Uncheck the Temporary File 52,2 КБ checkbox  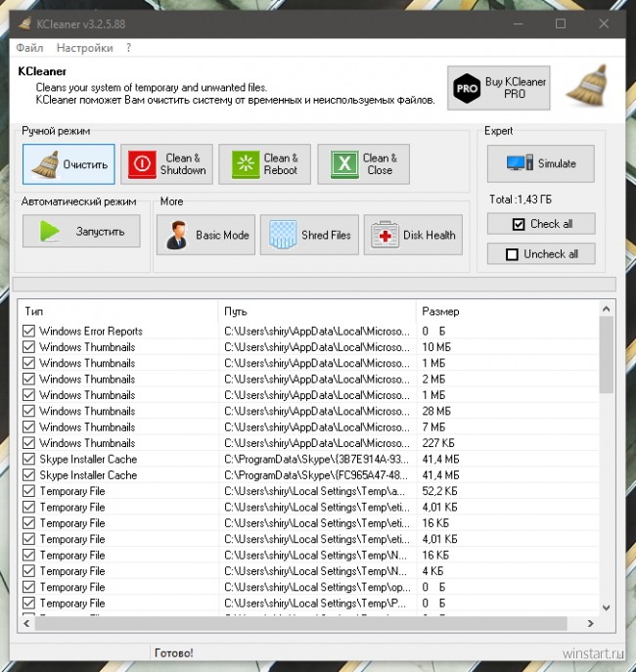pos(28,491)
